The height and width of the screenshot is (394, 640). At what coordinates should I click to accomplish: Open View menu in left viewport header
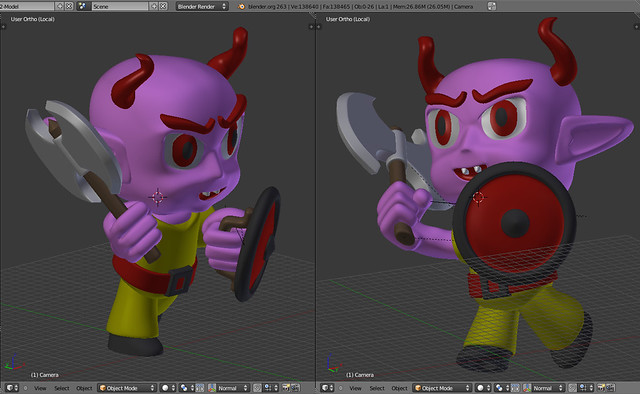(40, 388)
